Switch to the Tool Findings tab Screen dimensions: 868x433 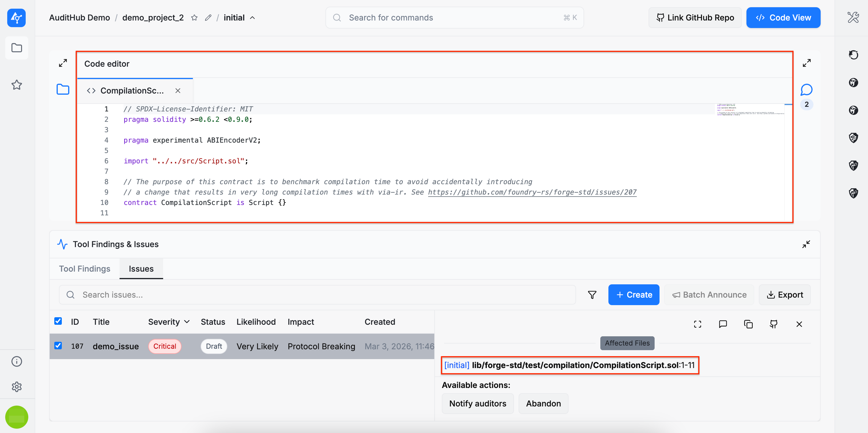coord(85,269)
